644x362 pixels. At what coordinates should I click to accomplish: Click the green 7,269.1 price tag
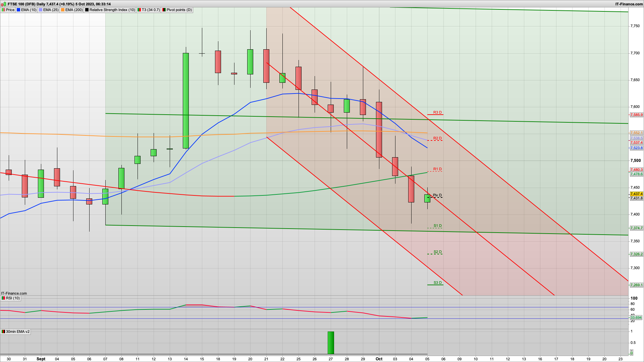(636, 285)
